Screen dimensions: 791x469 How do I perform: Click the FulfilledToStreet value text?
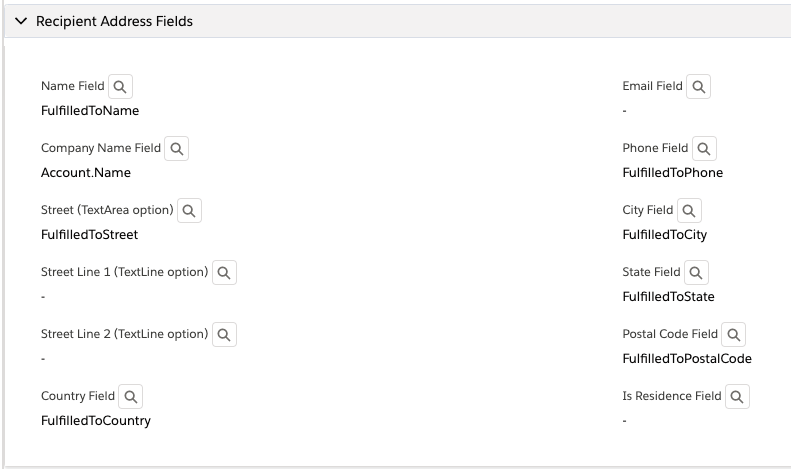pos(89,234)
